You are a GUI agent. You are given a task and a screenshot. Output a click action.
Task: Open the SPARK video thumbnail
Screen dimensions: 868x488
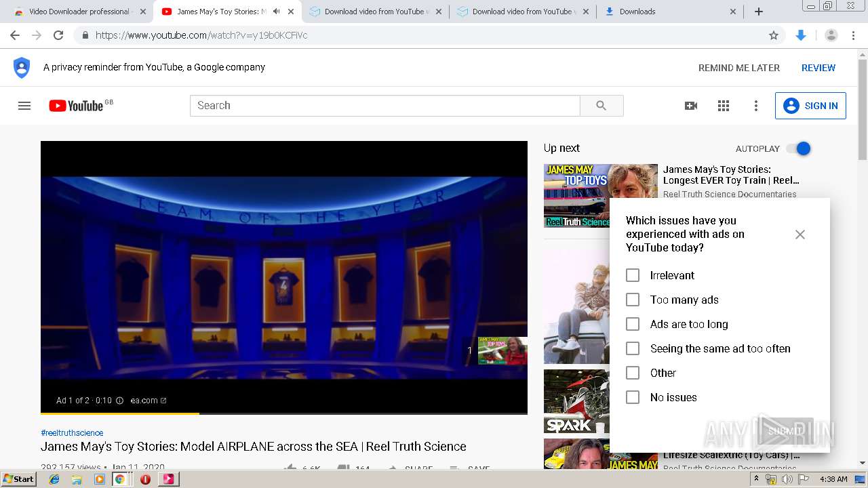click(576, 401)
